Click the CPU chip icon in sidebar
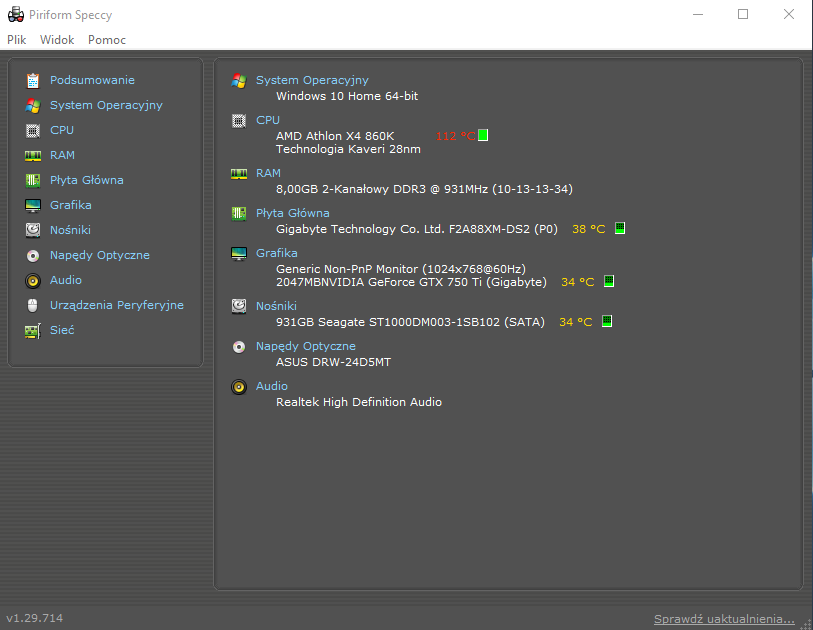Image resolution: width=813 pixels, height=630 pixels. [x=33, y=130]
